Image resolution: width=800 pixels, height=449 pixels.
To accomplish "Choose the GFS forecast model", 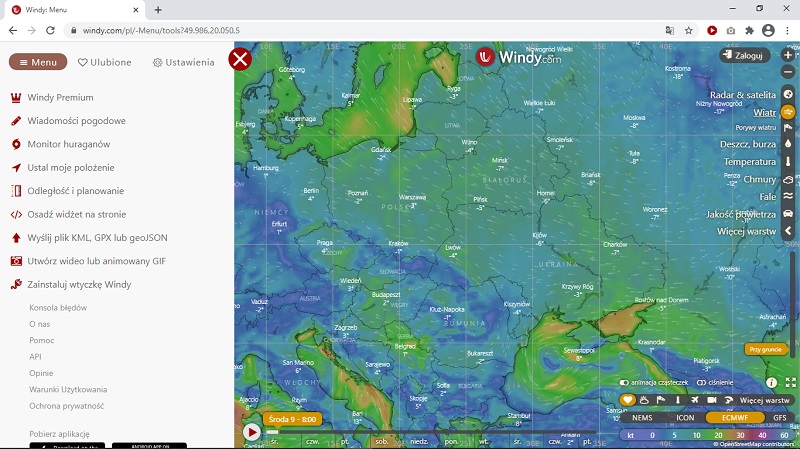I will pyautogui.click(x=780, y=417).
